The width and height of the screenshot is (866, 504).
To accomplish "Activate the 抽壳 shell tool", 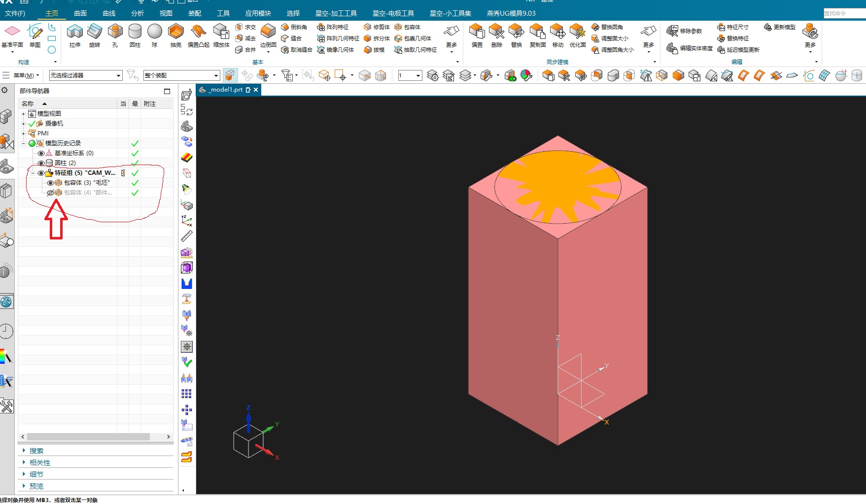I will pos(176,35).
